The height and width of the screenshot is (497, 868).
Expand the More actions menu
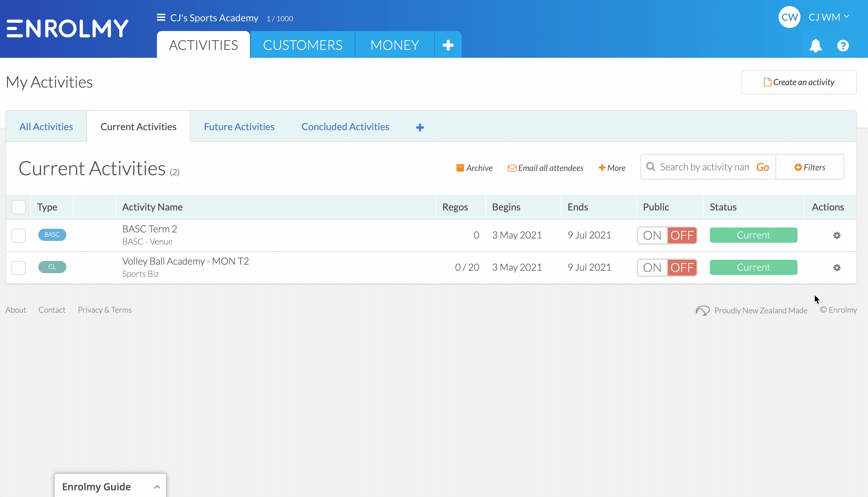click(612, 168)
